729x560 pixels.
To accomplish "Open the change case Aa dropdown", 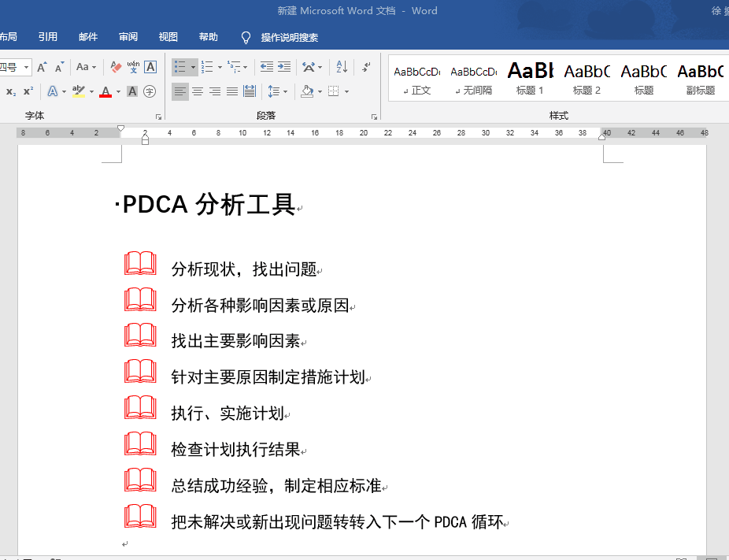I will [x=86, y=67].
